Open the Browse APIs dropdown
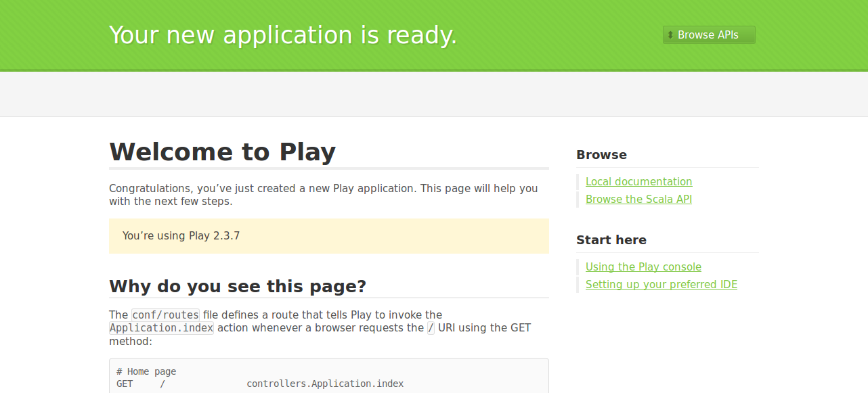This screenshot has height=393, width=868. 709,35
